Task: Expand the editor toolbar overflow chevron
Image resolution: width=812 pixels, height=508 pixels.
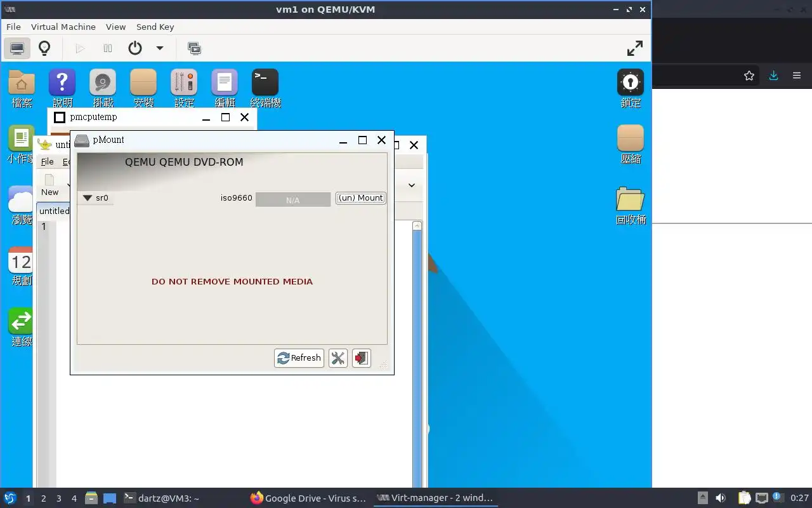Action: coord(412,185)
